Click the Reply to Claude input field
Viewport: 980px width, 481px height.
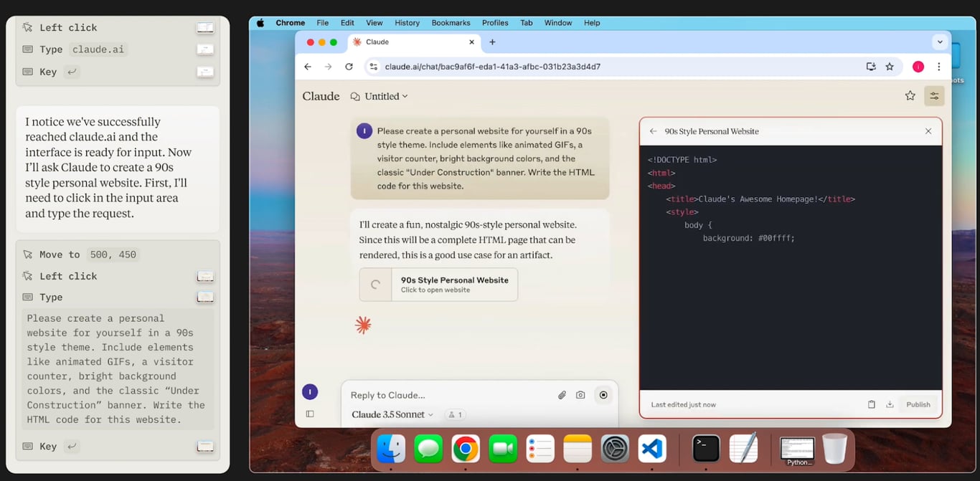[448, 395]
